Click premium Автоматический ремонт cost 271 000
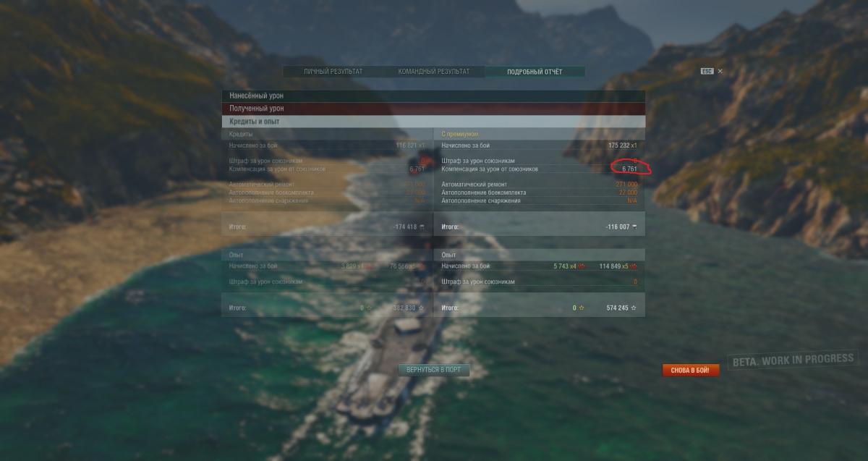 click(626, 185)
